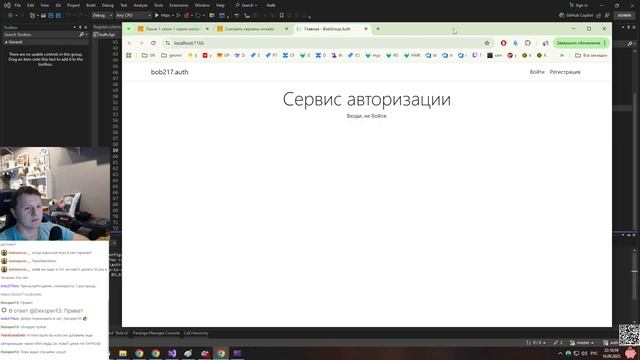Click the Войти login link

537,72
